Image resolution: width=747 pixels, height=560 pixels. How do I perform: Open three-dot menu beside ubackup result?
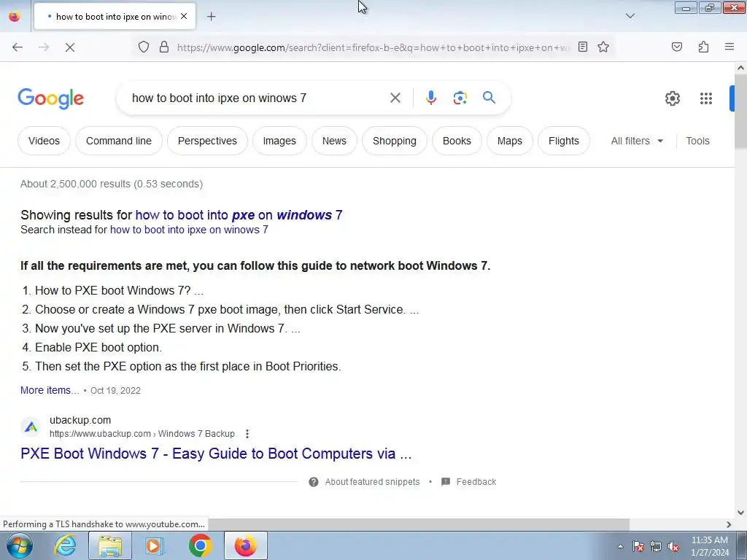(x=247, y=434)
